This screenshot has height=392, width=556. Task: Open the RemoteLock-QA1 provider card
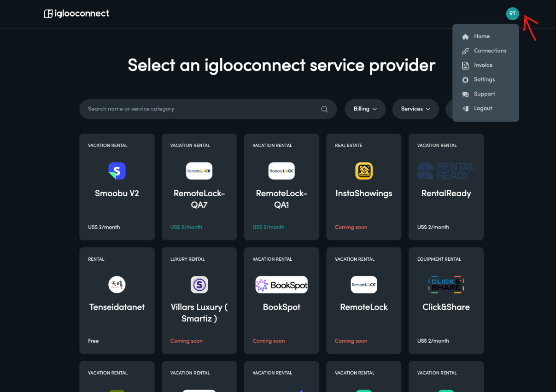[281, 187]
